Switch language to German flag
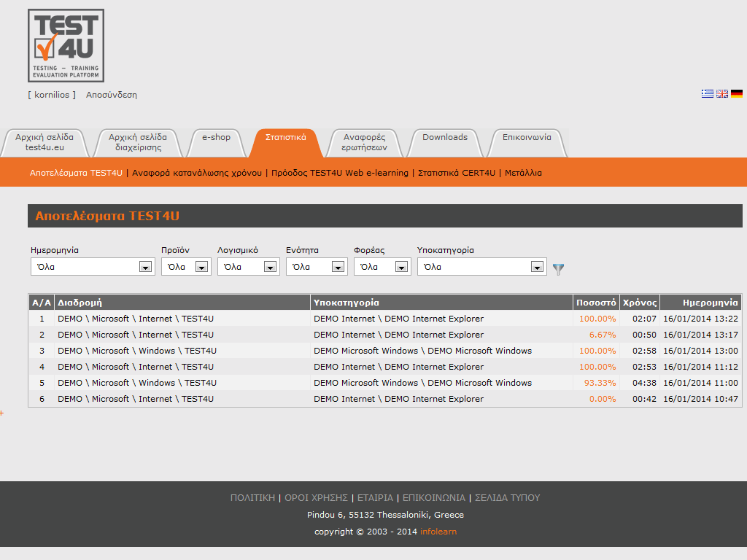747x560 pixels. (x=737, y=94)
